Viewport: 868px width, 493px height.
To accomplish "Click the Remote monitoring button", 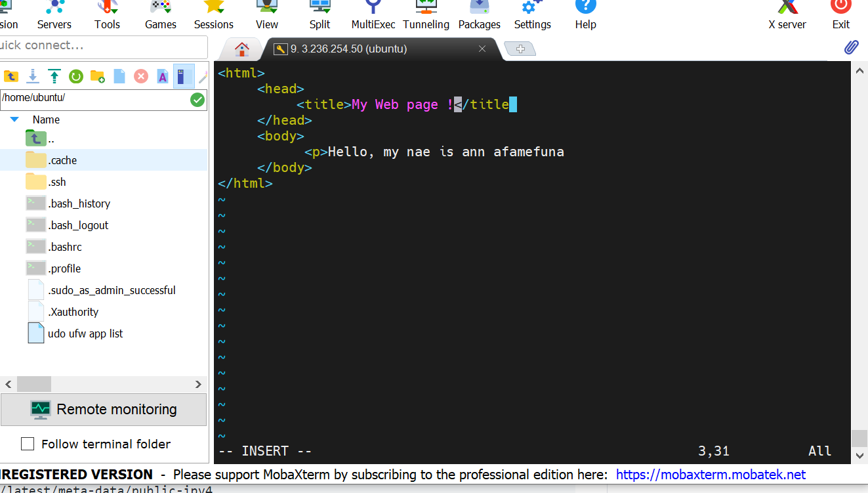I will pyautogui.click(x=104, y=410).
